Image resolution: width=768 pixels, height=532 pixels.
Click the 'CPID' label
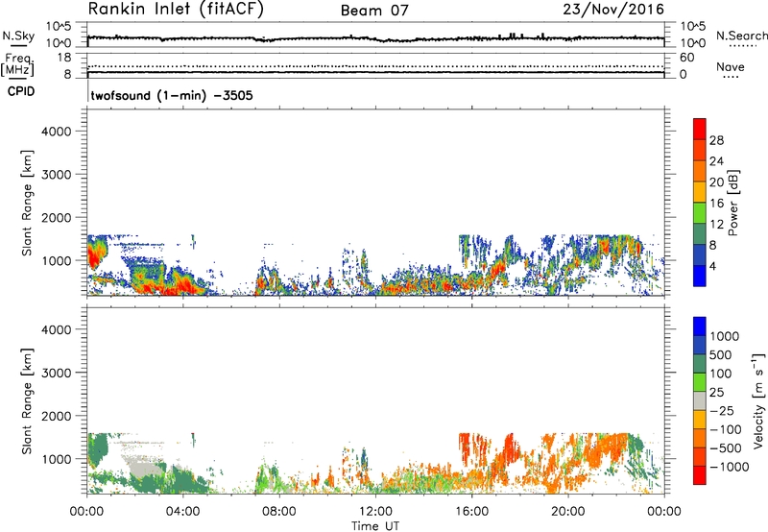click(x=21, y=91)
